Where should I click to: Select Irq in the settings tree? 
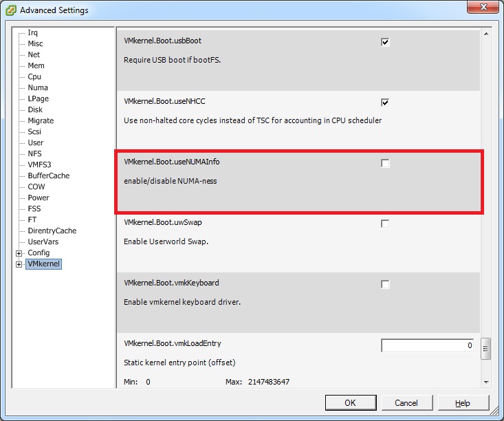click(x=32, y=32)
